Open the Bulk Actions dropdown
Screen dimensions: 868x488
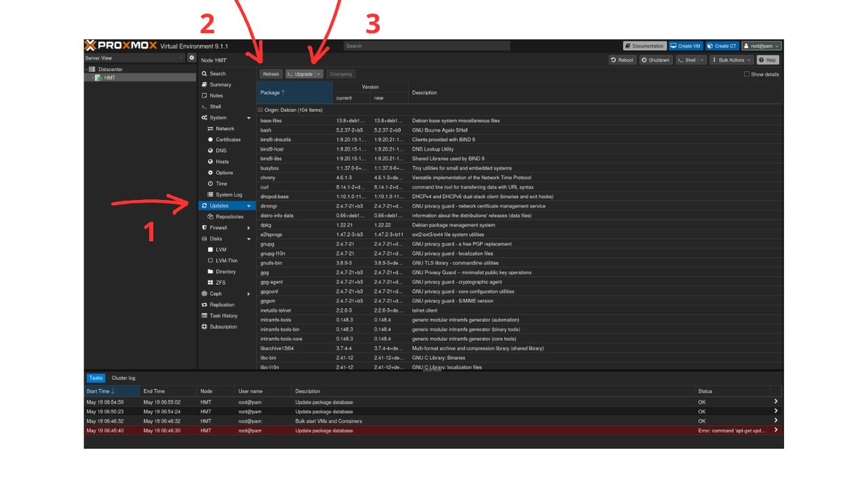[x=732, y=60]
